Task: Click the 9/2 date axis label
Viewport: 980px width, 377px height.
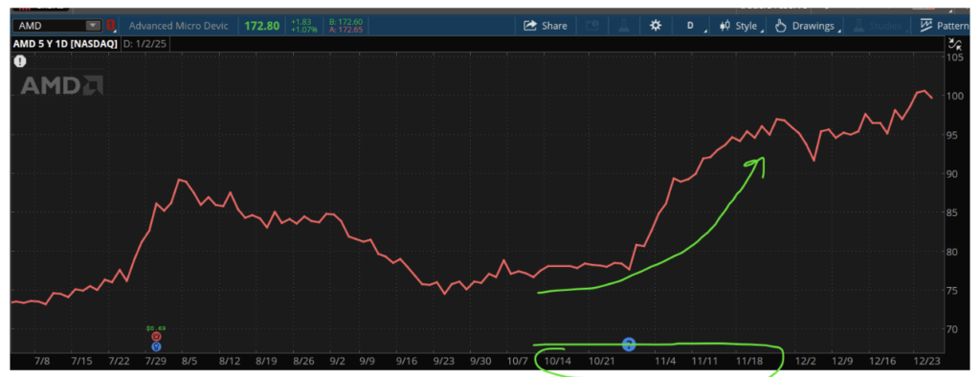Action: pos(338,362)
